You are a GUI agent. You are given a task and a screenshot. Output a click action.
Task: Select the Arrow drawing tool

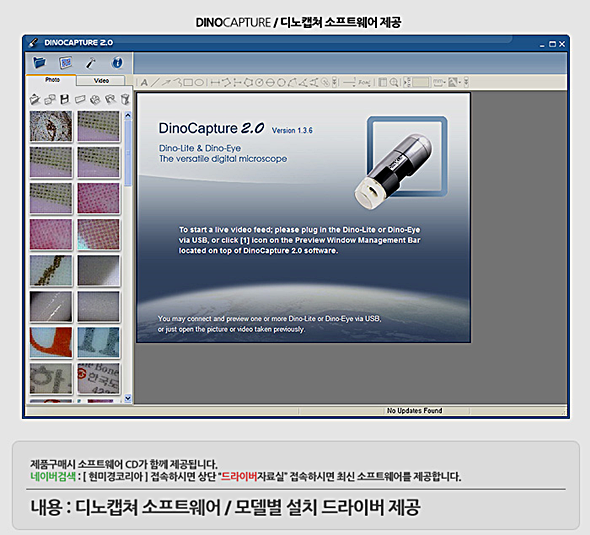click(x=166, y=82)
